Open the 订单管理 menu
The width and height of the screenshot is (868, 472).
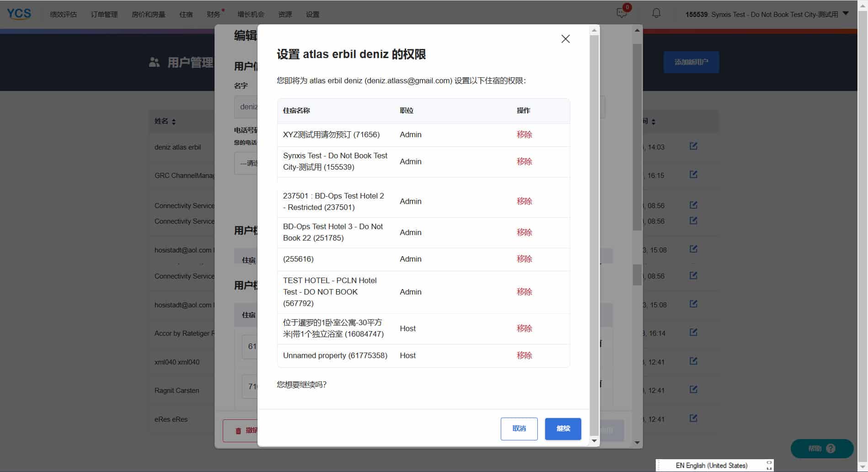pyautogui.click(x=104, y=14)
